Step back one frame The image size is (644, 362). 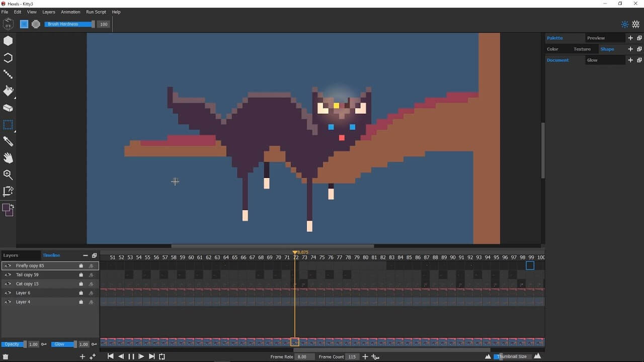tap(121, 356)
